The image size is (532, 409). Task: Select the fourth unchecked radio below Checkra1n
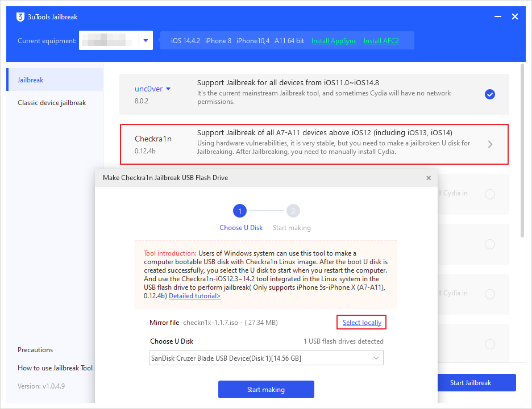489,344
